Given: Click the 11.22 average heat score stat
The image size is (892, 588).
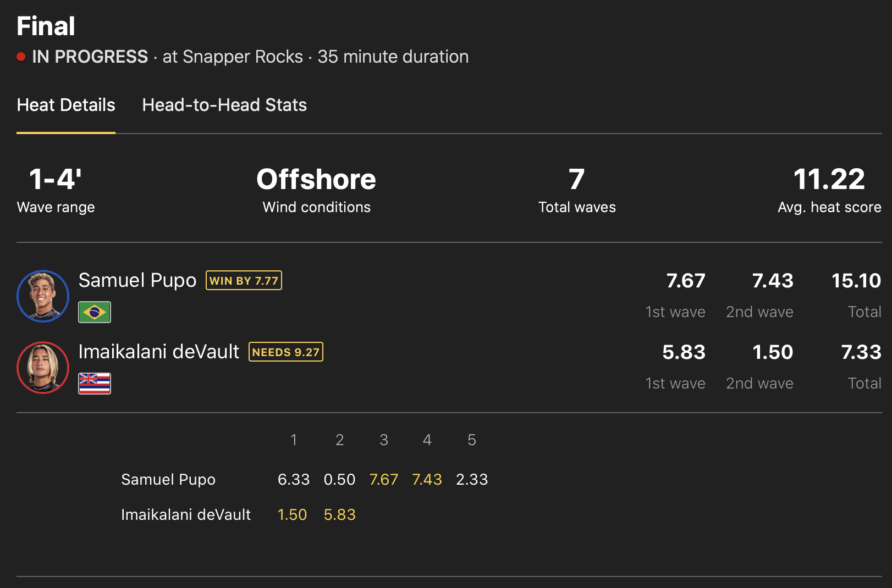Looking at the screenshot, I should click(829, 180).
